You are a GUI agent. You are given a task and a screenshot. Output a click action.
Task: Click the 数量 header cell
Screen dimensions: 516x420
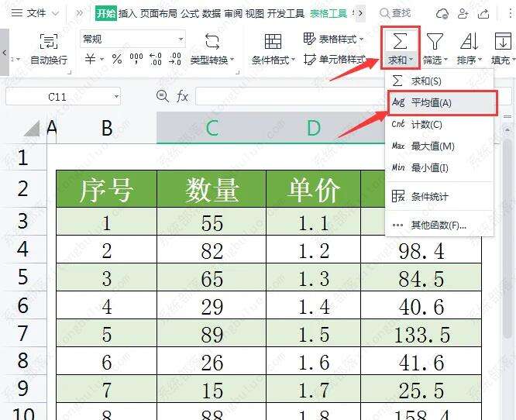[x=212, y=189]
